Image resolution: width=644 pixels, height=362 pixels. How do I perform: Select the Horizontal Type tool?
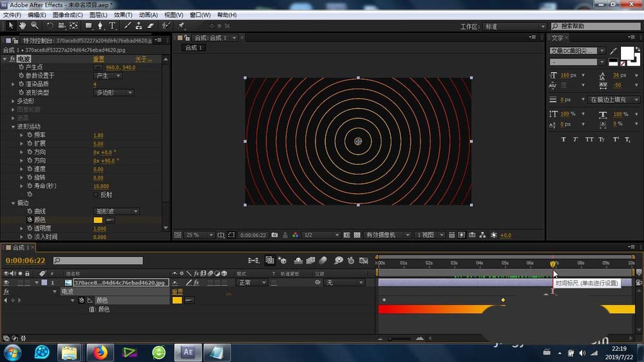click(112, 26)
